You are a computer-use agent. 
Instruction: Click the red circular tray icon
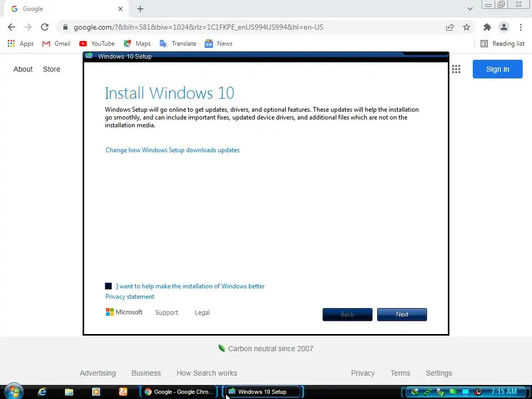(478, 392)
